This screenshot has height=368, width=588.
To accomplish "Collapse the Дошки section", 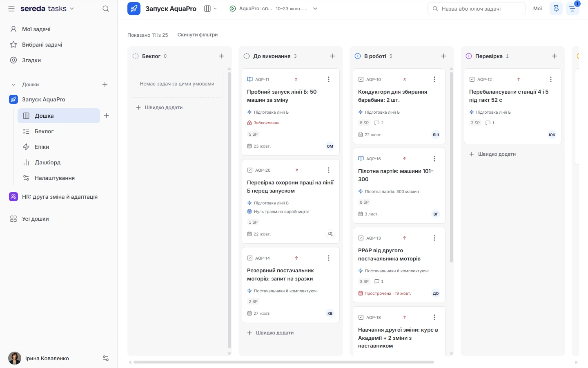I will coord(13,85).
